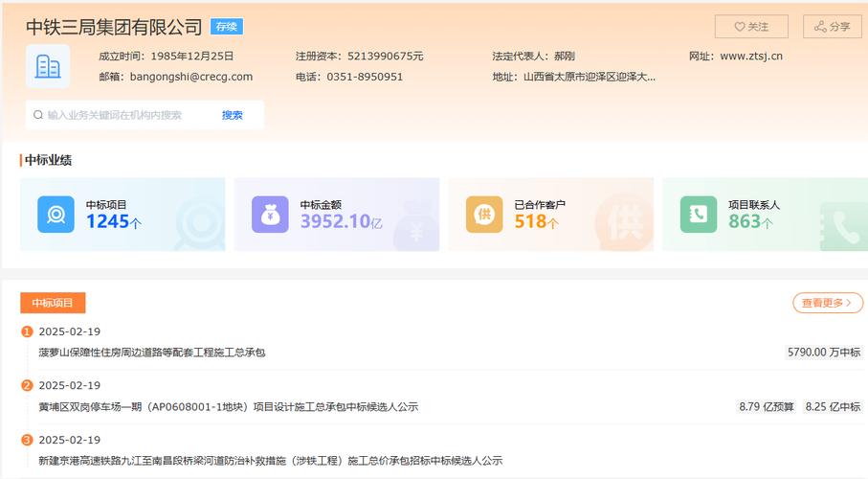Click the 中标金额 3952.10亿 card
The width and height of the screenshot is (868, 479).
coord(337,214)
